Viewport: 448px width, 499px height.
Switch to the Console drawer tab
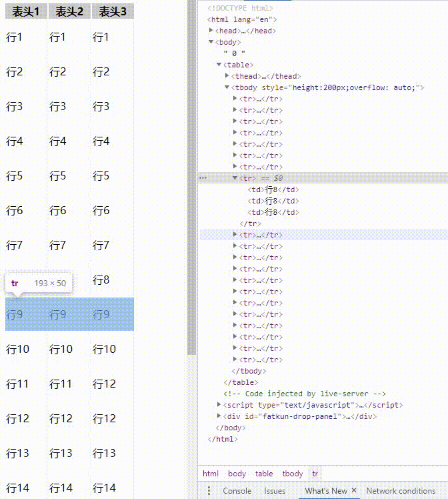coord(237,491)
